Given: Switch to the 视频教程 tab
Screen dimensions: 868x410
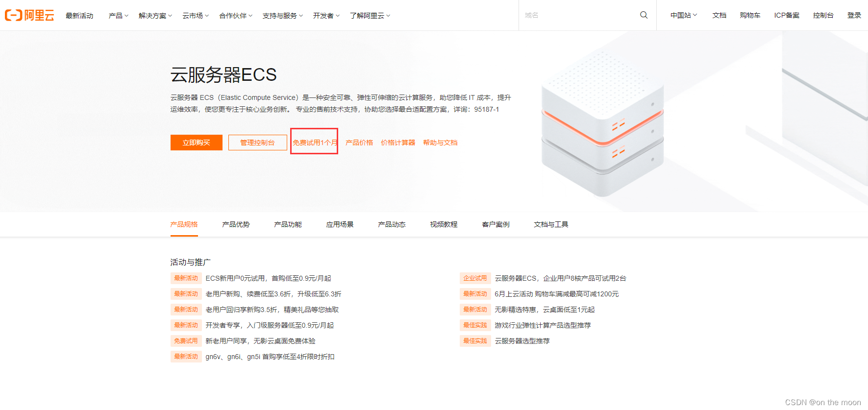Looking at the screenshot, I should pyautogui.click(x=444, y=224).
